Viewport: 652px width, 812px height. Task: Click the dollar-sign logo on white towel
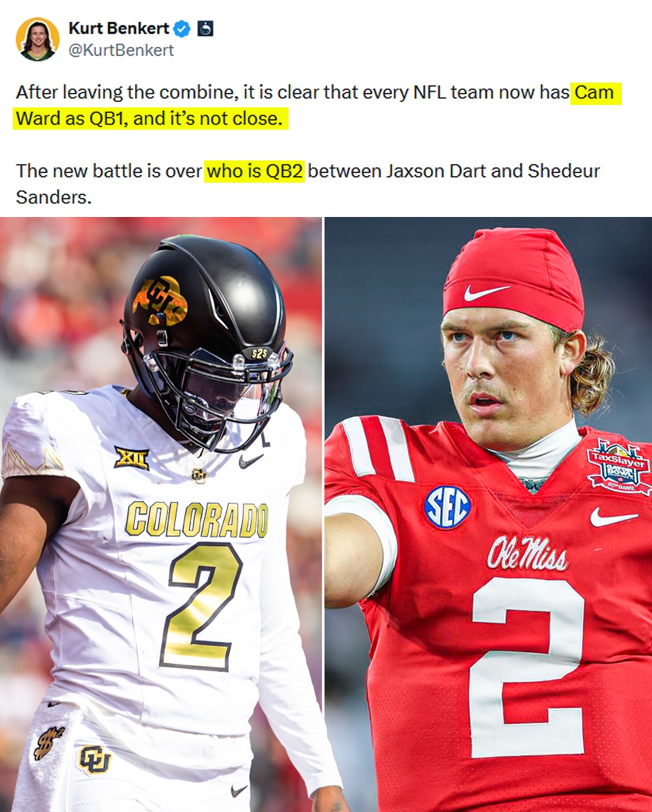[x=48, y=743]
